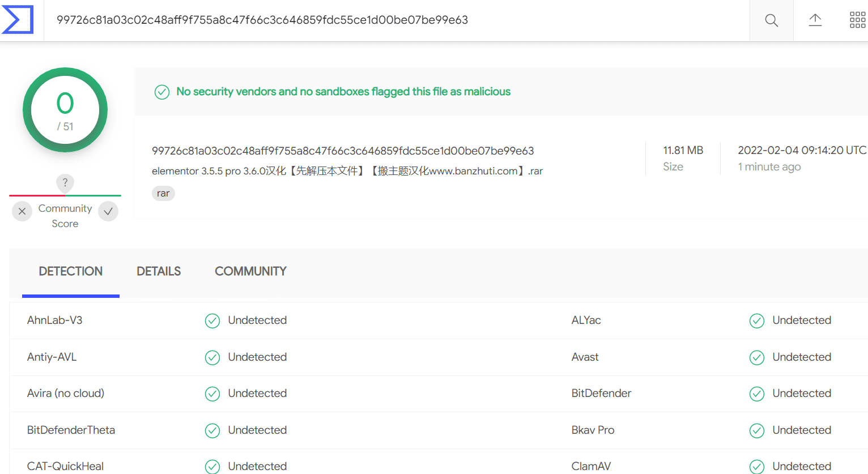Viewport: 868px width, 474px height.
Task: Click the elementor .rar file name
Action: tap(347, 171)
